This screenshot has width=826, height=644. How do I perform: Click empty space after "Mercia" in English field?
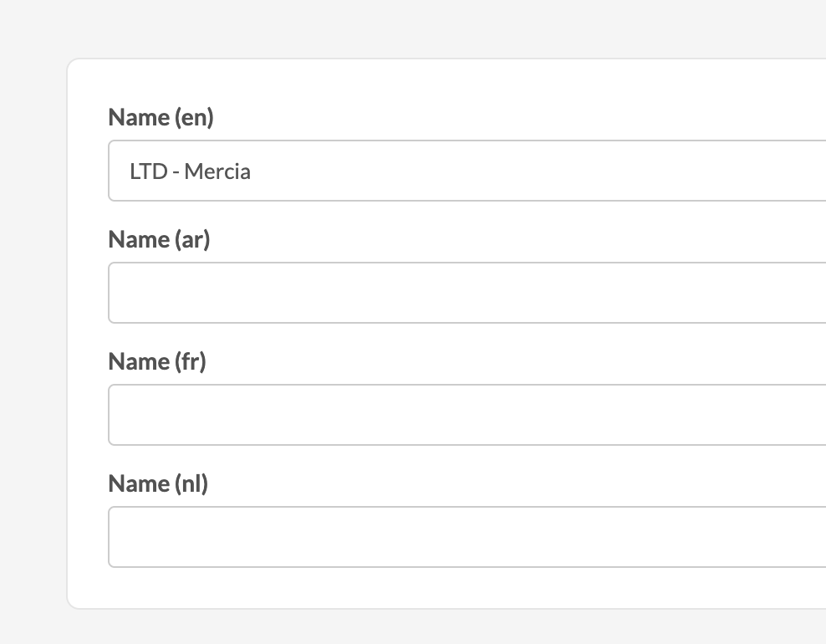point(502,171)
